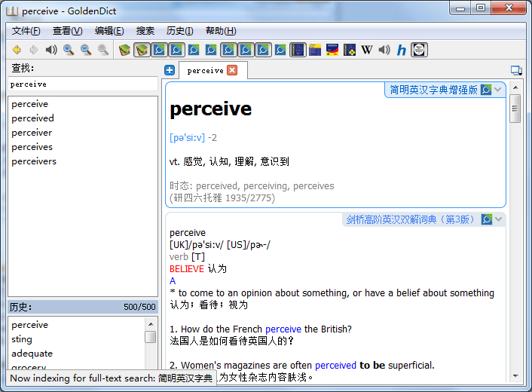
Task: Select the yellow-and-blue book dictionary icon
Action: [315, 50]
